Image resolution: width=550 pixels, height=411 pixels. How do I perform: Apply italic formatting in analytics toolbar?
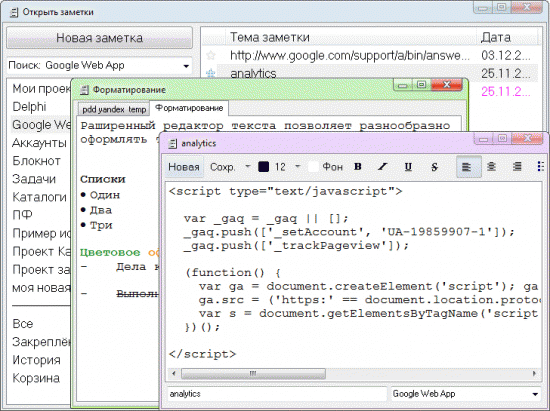[x=382, y=167]
